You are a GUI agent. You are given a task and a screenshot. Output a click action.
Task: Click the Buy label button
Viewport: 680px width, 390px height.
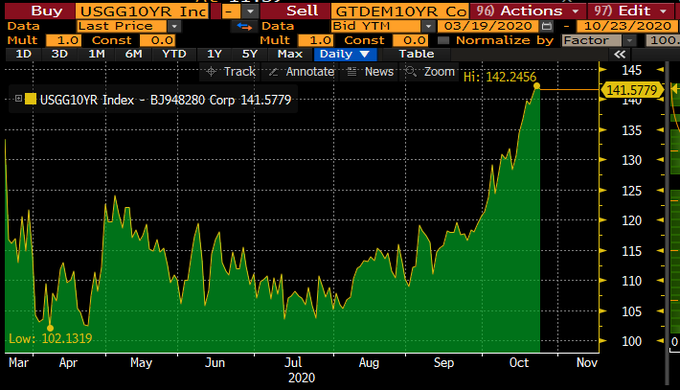click(39, 11)
